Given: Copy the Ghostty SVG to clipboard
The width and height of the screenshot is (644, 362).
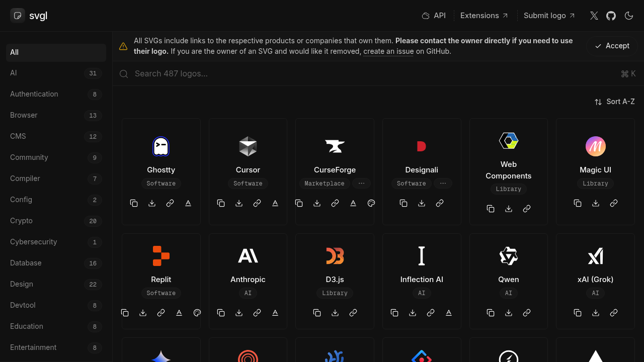Looking at the screenshot, I should tap(134, 203).
